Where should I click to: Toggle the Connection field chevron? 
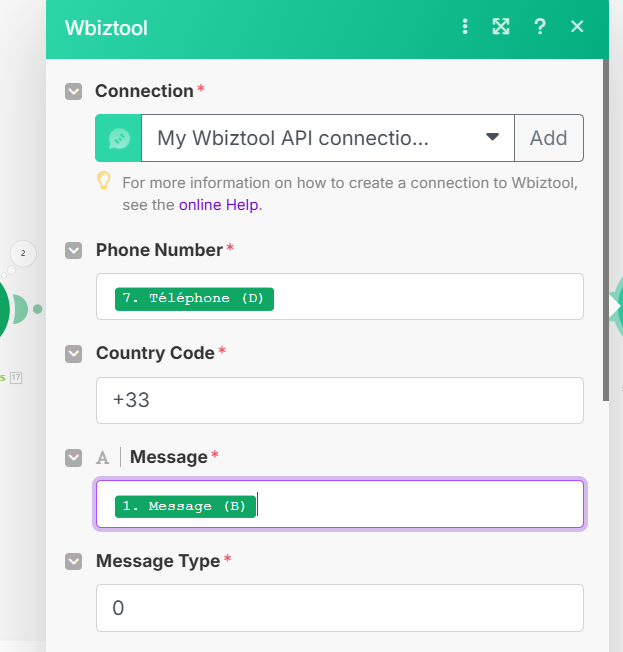(74, 91)
